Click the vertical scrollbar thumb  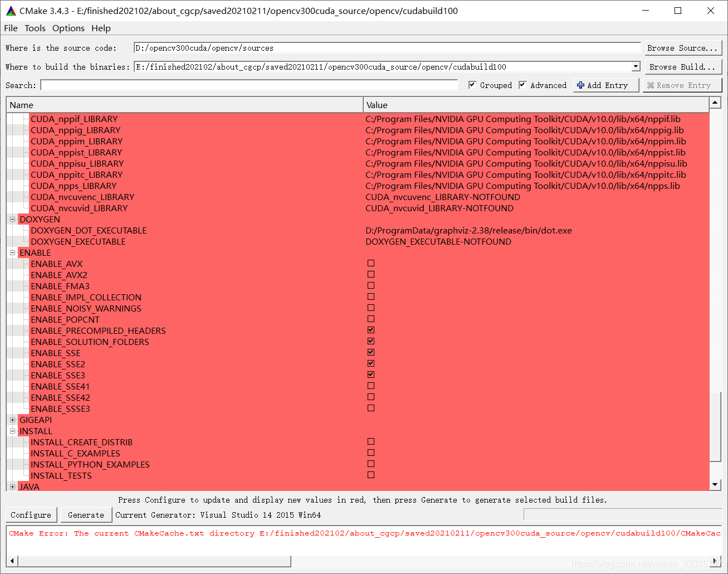[x=715, y=427]
